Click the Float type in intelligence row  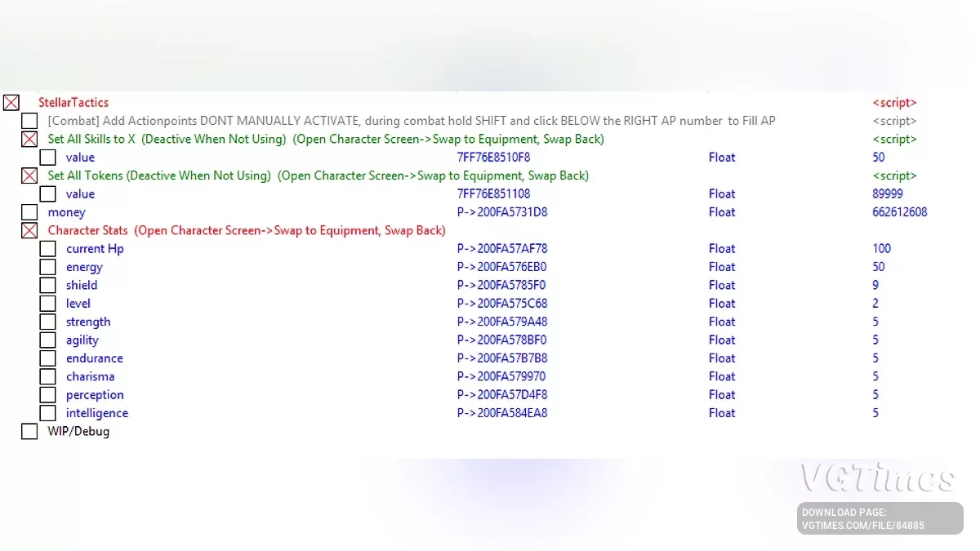[x=722, y=413]
